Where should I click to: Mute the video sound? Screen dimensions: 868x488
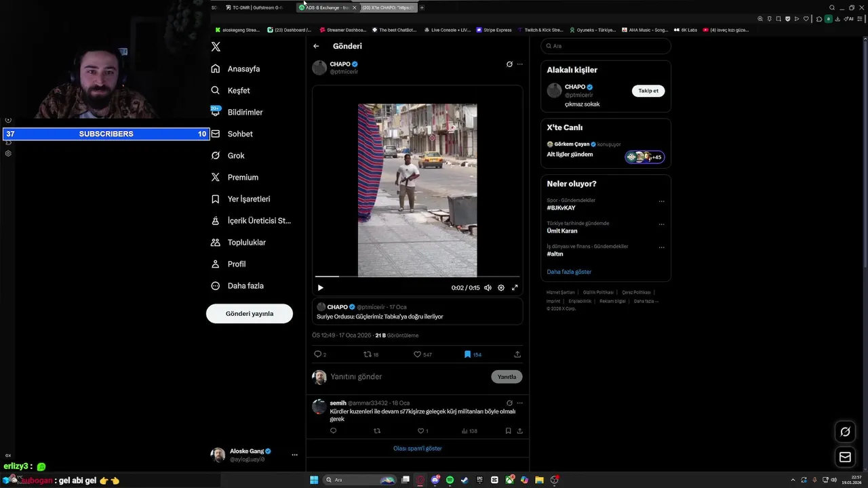point(488,288)
